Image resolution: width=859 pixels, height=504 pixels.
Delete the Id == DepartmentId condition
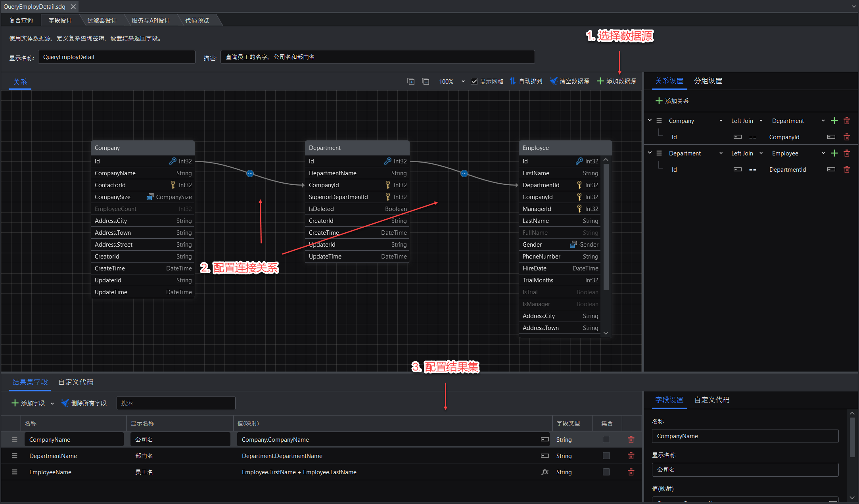point(847,170)
